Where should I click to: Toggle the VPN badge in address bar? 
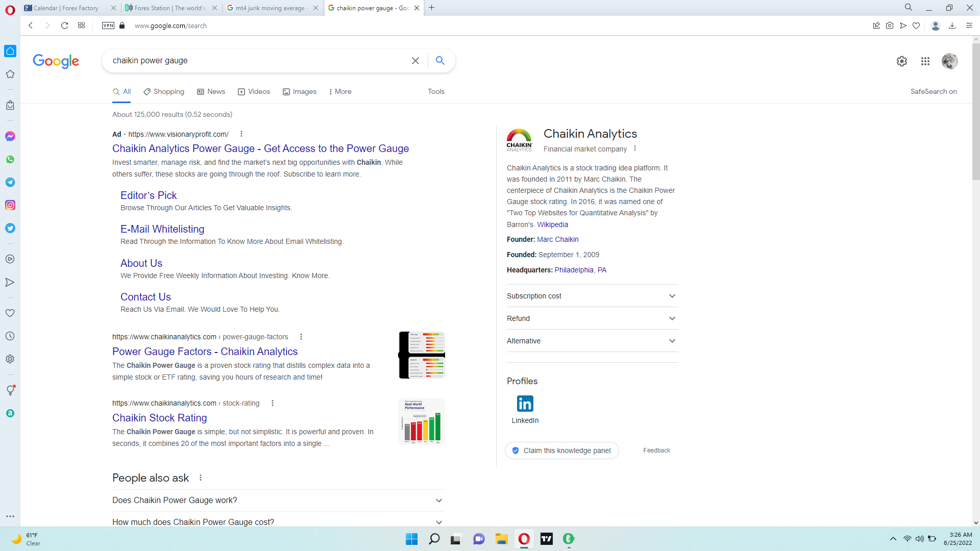108,26
